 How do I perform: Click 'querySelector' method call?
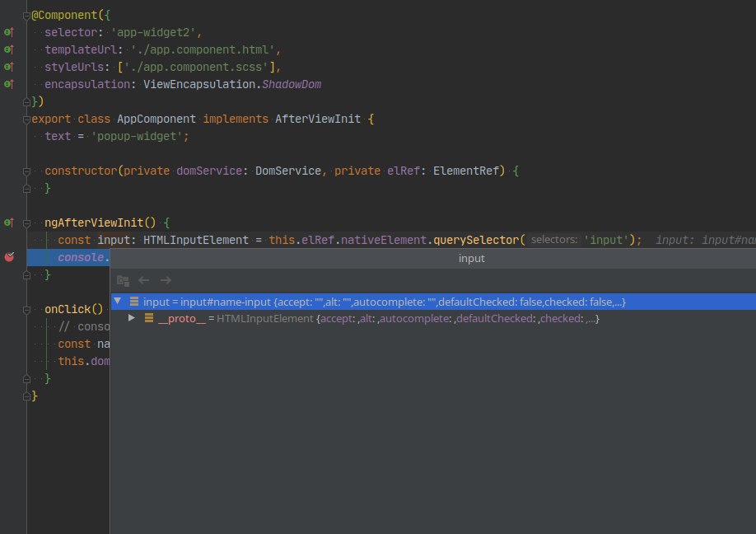(x=476, y=240)
